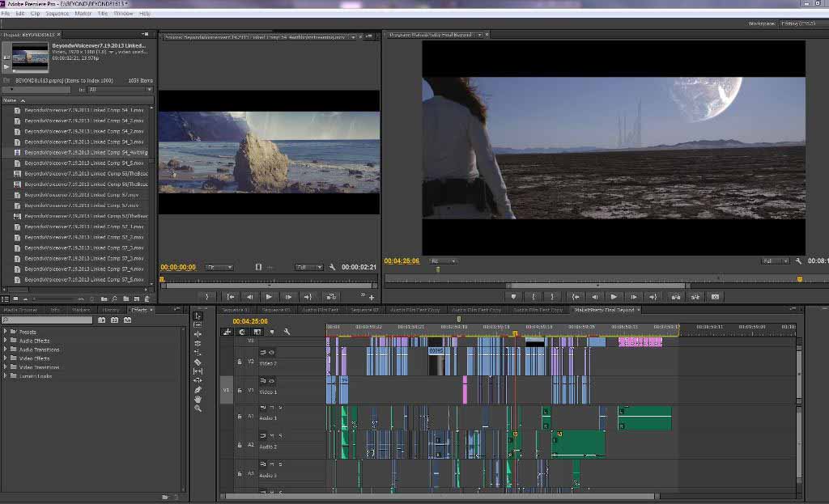829x504 pixels.
Task: Click Export Frame camera in Program monitor
Action: pos(715,297)
